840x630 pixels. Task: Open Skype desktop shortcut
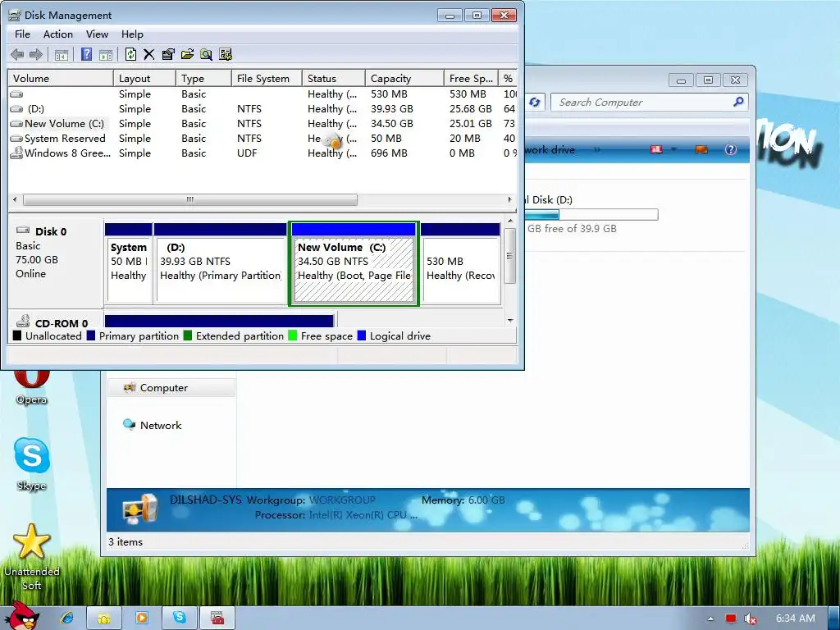tap(32, 464)
